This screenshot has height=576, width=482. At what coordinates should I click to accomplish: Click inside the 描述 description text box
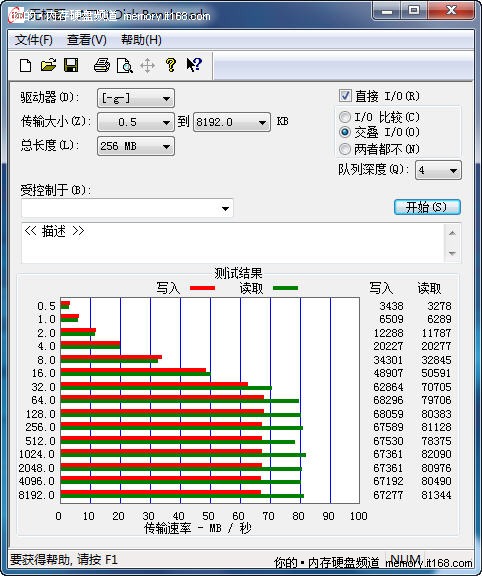(x=233, y=242)
